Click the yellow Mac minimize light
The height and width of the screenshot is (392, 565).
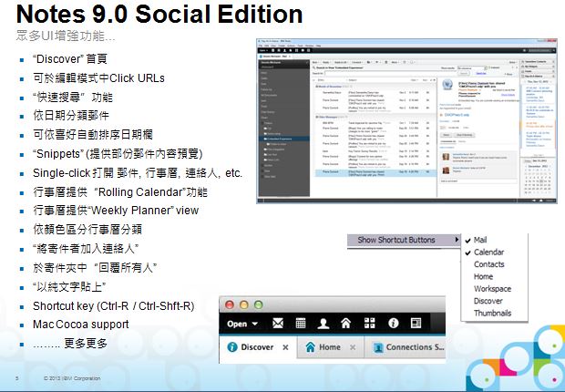(x=244, y=304)
